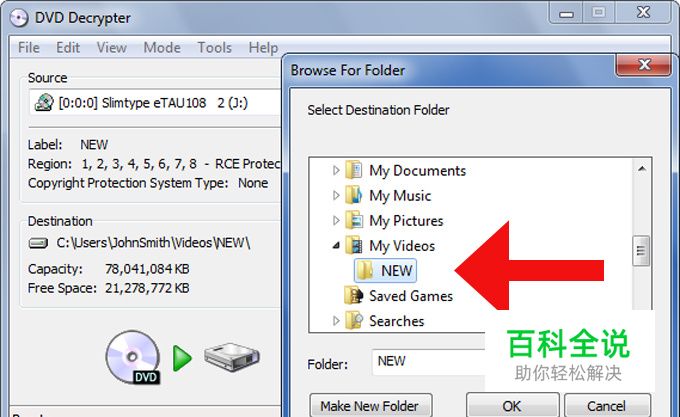
Task: Confirm folder selection with OK
Action: click(x=512, y=406)
